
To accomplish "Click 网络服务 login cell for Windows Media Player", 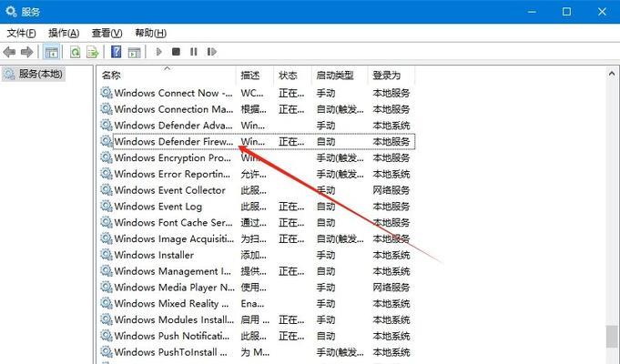I will point(391,288).
